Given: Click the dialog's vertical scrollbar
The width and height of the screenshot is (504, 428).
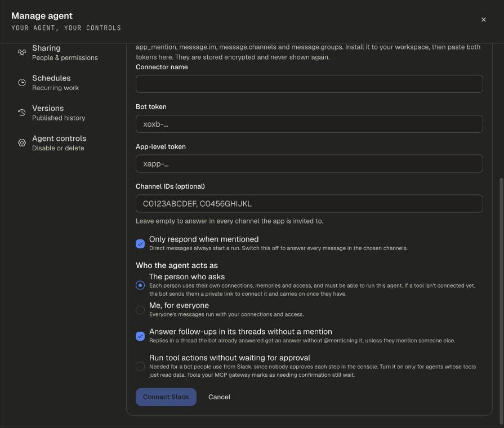Looking at the screenshot, I should pos(501,302).
